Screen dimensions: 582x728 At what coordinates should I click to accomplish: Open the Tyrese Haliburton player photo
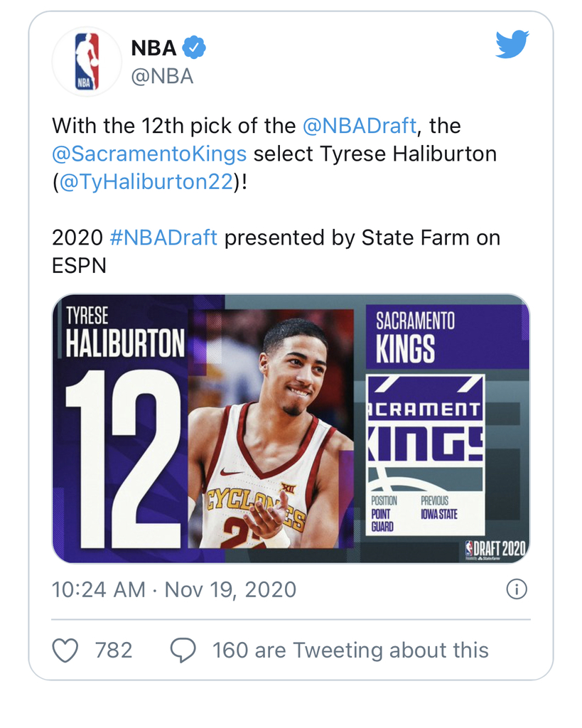[271, 429]
